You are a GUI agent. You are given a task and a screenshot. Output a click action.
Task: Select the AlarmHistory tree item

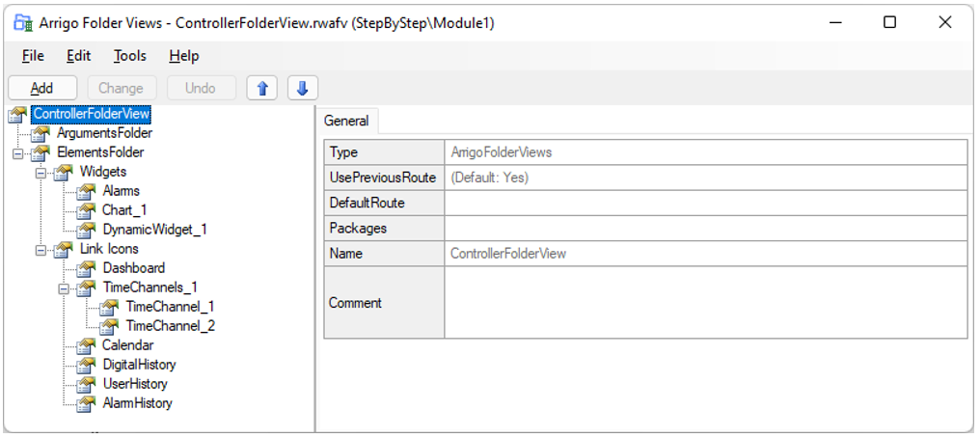click(138, 403)
